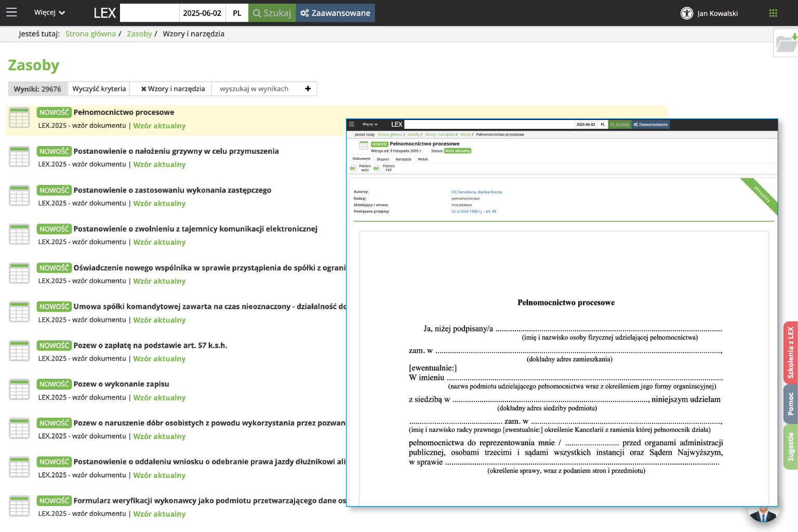Remove the Wzory i narzędzia filter
The height and width of the screenshot is (532, 798).
pyautogui.click(x=143, y=89)
